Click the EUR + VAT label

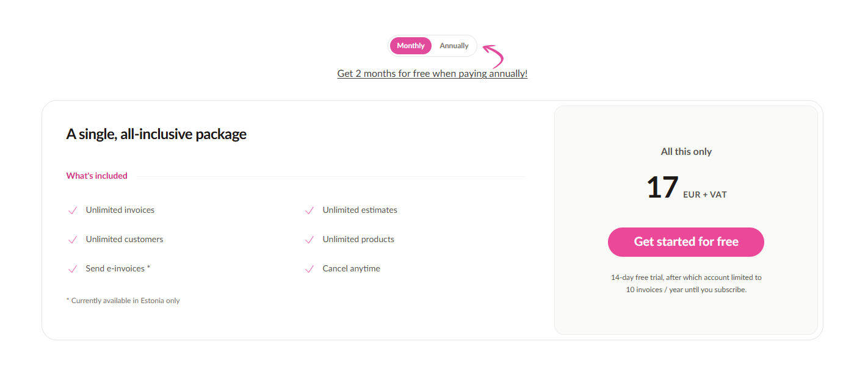click(704, 194)
